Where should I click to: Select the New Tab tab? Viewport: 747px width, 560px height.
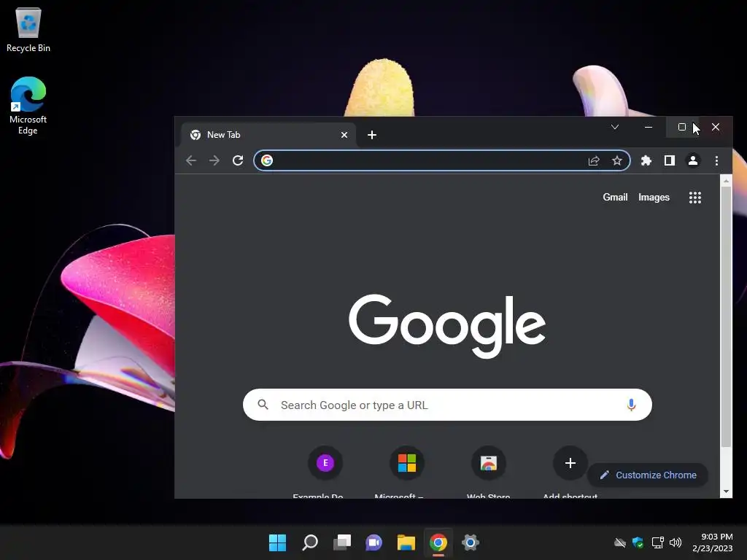tap(268, 135)
